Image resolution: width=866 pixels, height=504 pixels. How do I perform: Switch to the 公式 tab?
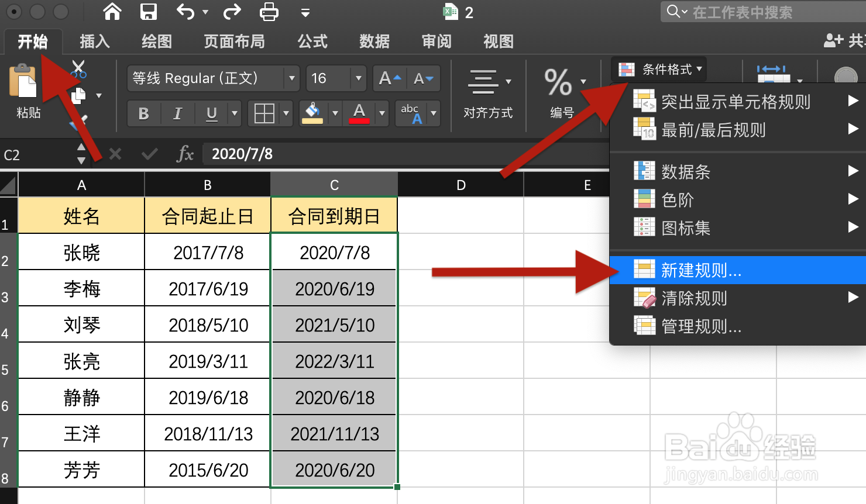pyautogui.click(x=312, y=42)
